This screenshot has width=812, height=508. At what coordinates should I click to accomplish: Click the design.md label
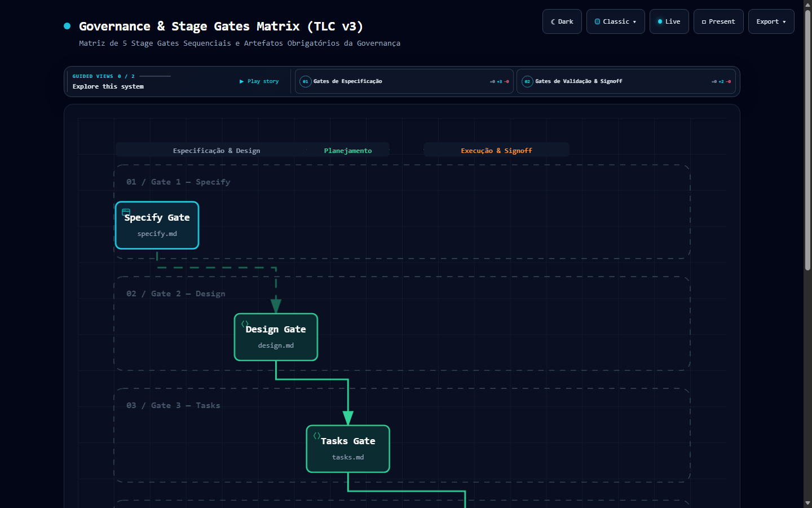pos(276,345)
